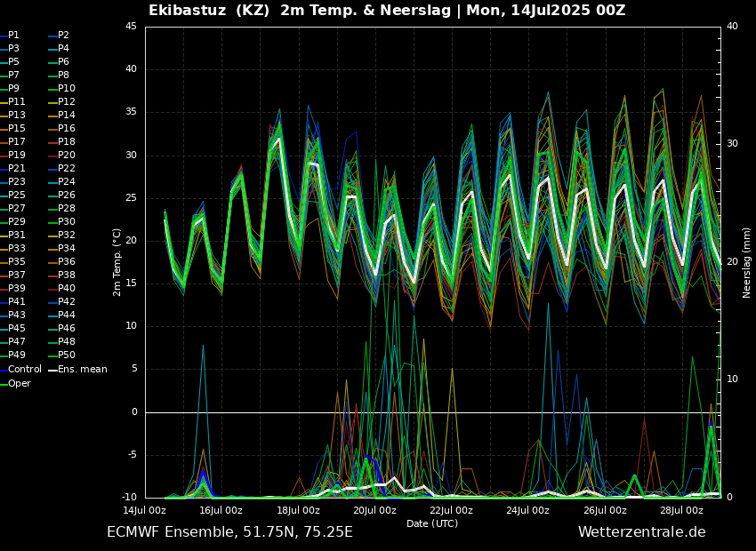This screenshot has height=551, width=756.
Task: Click the ECMWF Ensemble, 51.75N, 75.25E caption
Action: [x=230, y=532]
